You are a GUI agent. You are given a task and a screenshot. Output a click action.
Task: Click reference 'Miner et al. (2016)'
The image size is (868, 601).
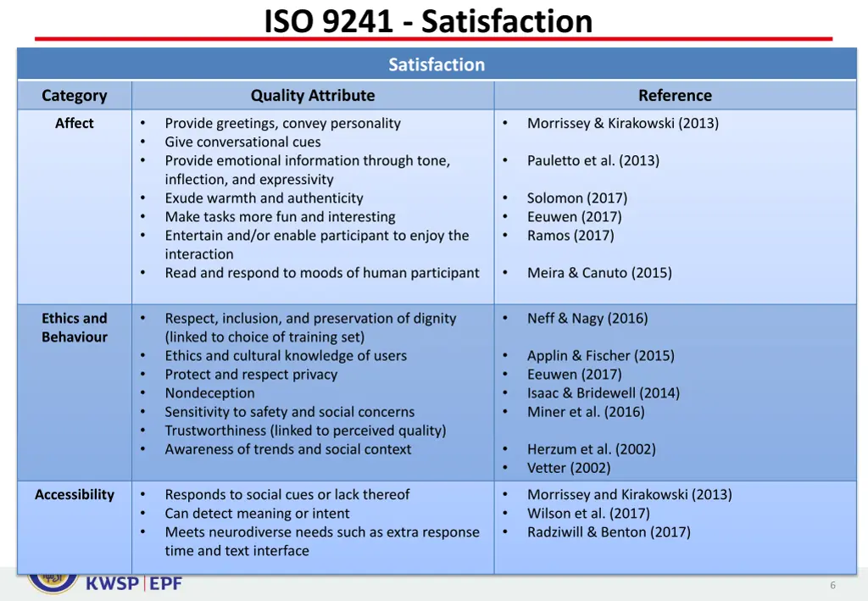586,412
